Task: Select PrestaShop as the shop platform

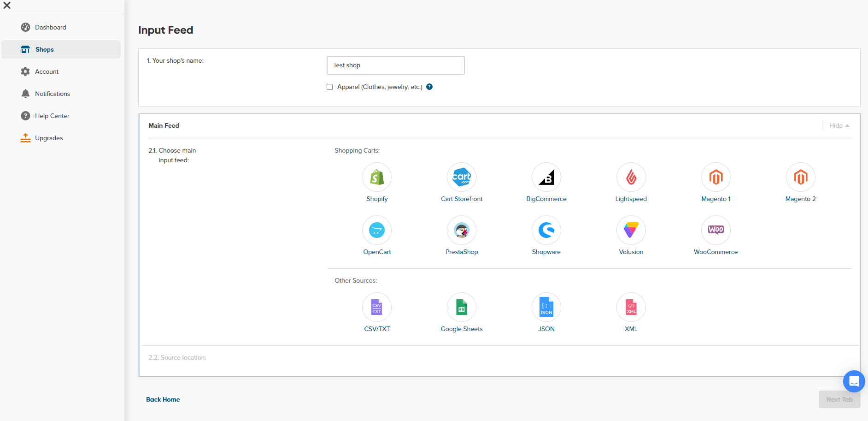Action: pyautogui.click(x=461, y=230)
